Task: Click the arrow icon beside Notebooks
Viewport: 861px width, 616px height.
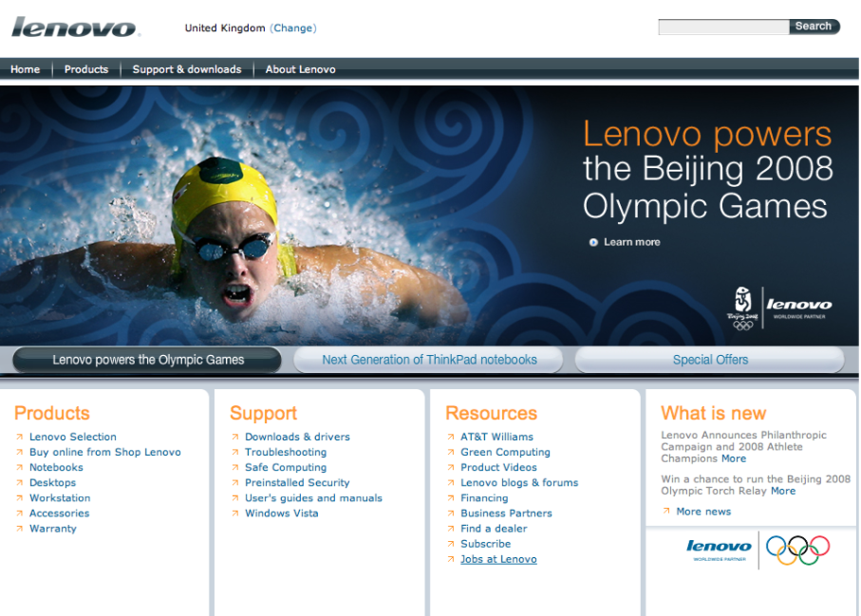Action: 19,468
